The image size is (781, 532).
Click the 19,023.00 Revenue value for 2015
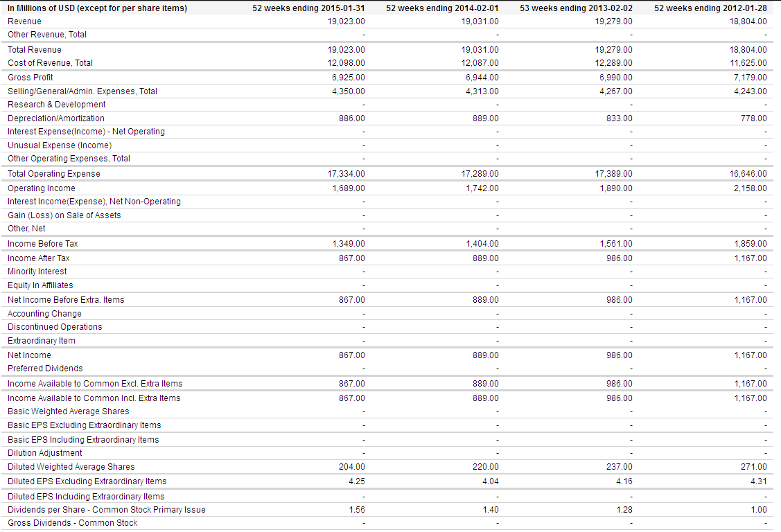coord(346,21)
